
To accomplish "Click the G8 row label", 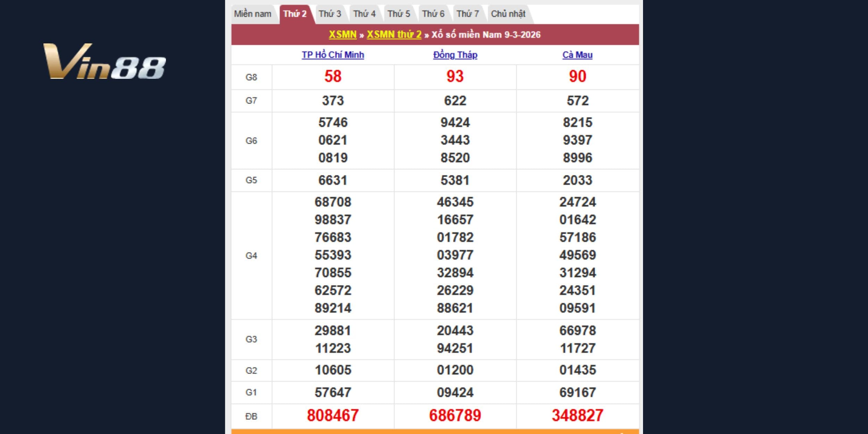I will pyautogui.click(x=251, y=77).
